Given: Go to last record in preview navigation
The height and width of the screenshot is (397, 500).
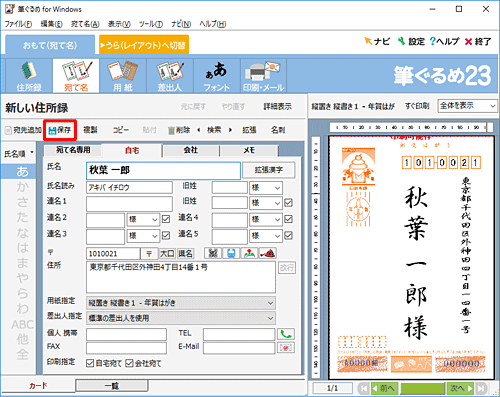Looking at the screenshot, I should coord(481,388).
